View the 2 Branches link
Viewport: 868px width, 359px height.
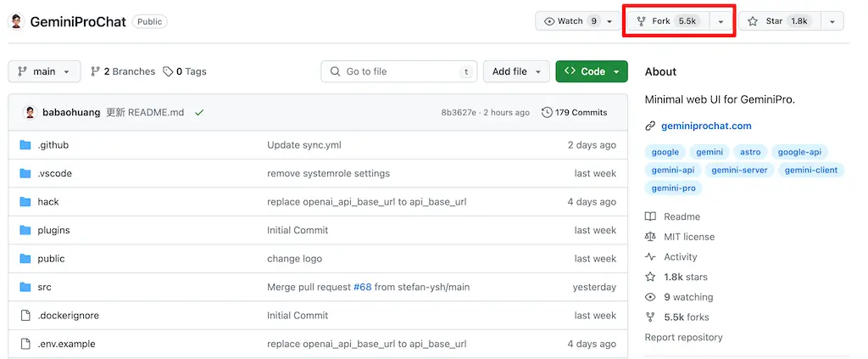[123, 71]
